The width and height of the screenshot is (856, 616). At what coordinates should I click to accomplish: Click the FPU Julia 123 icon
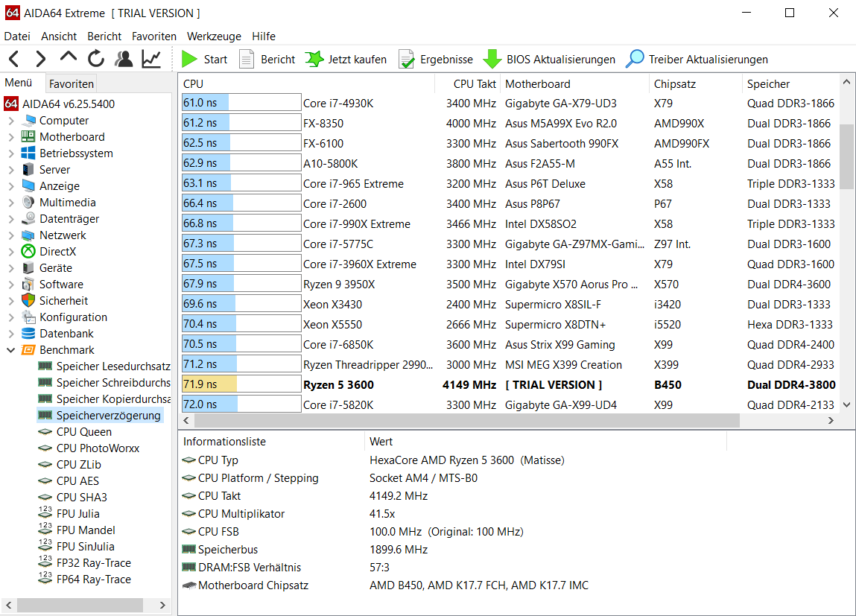click(x=45, y=513)
